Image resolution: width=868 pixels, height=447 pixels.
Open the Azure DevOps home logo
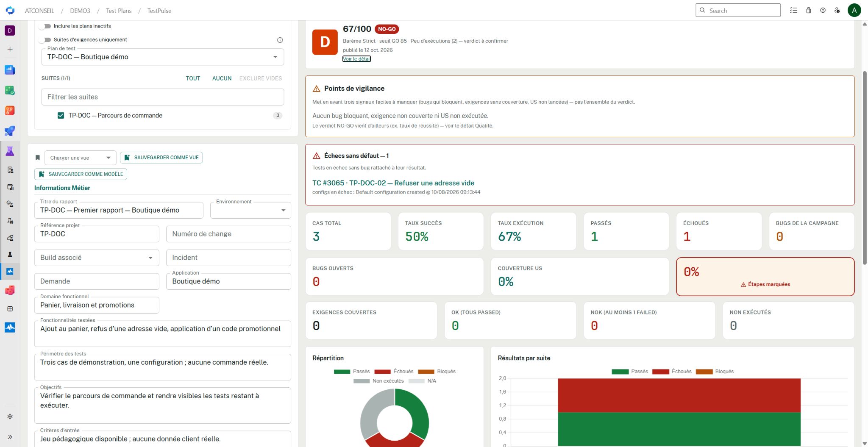(x=10, y=11)
